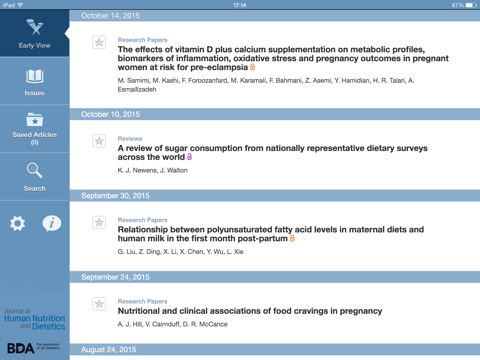This screenshot has height=360, width=480.
Task: Star the sugar consumption review article
Action: (x=99, y=141)
